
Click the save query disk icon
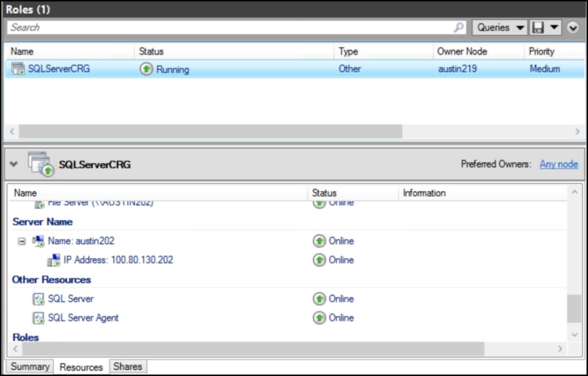(x=538, y=27)
